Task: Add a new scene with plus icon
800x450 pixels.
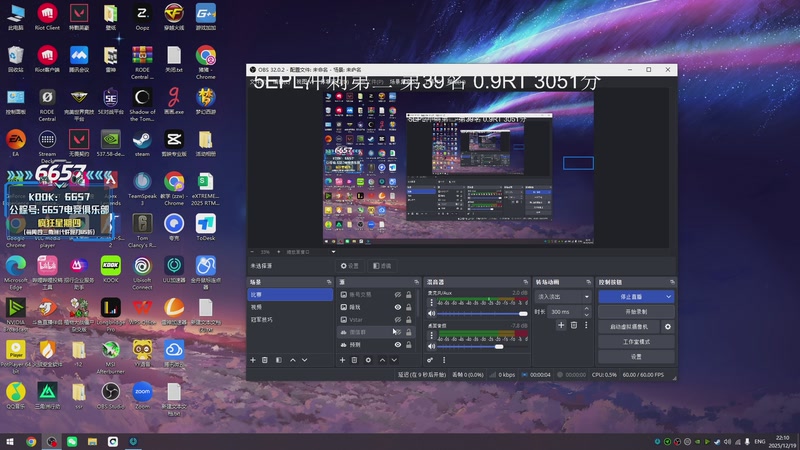Action: [x=253, y=360]
